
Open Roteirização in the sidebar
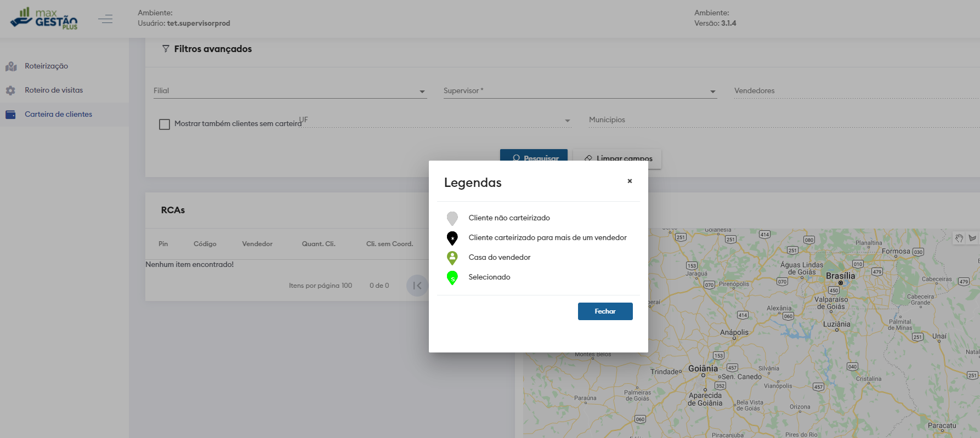click(47, 66)
